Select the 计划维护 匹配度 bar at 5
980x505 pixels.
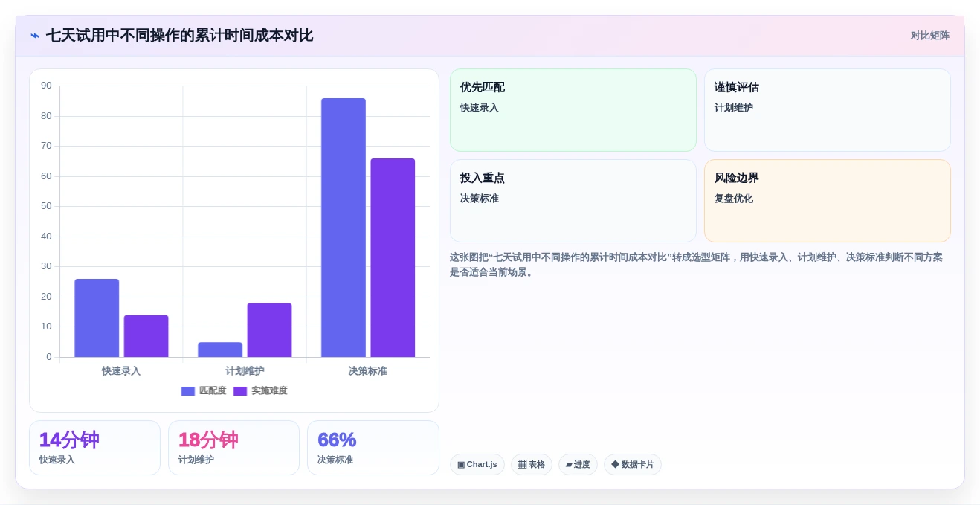click(220, 350)
